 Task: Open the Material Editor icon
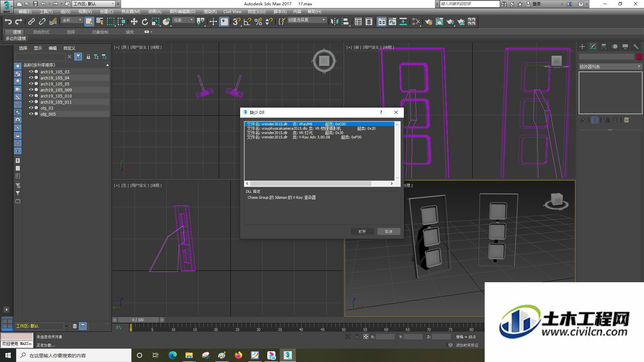coord(416,22)
